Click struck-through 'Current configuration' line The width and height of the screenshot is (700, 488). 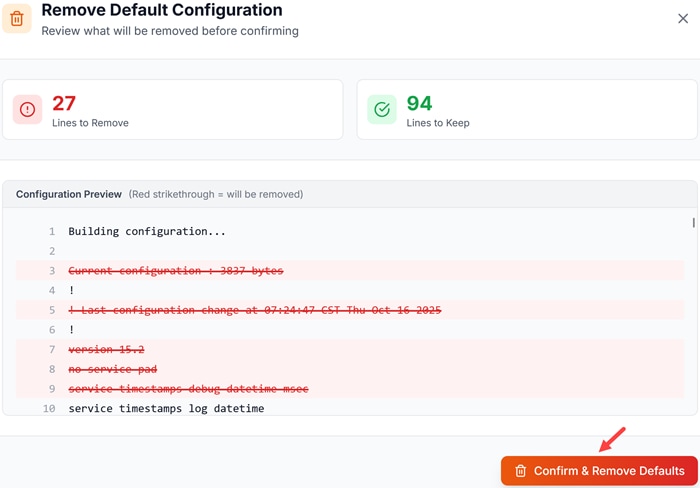coord(176,271)
